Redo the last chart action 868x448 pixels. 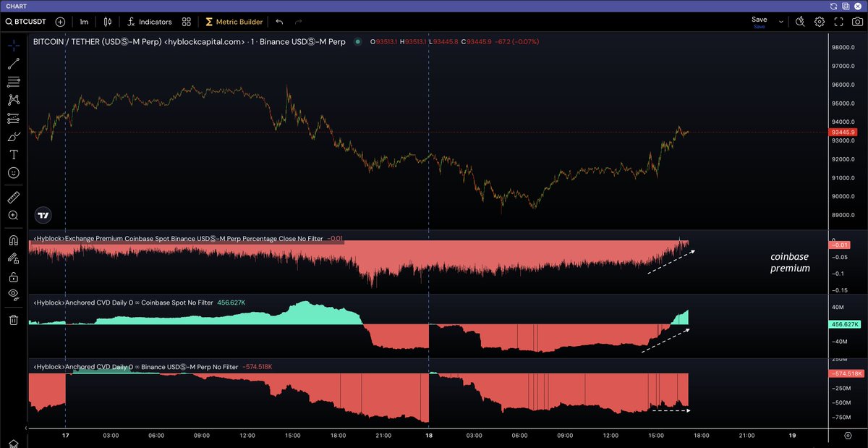click(299, 22)
